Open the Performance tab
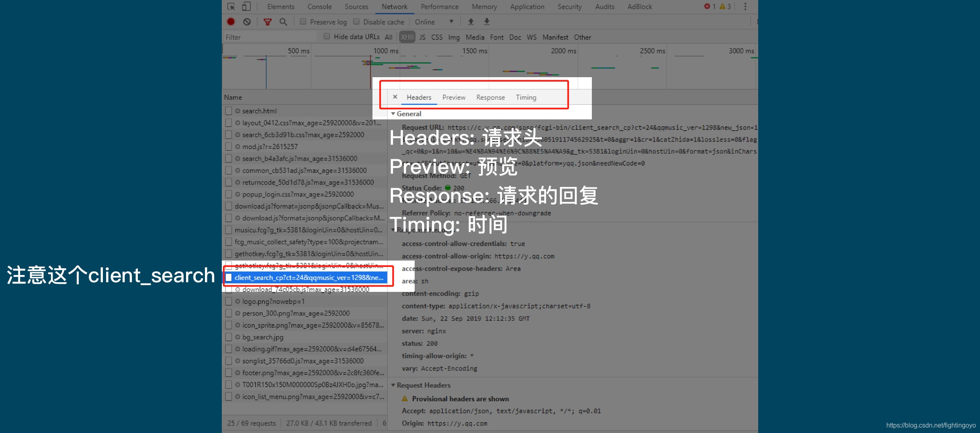 [x=440, y=6]
